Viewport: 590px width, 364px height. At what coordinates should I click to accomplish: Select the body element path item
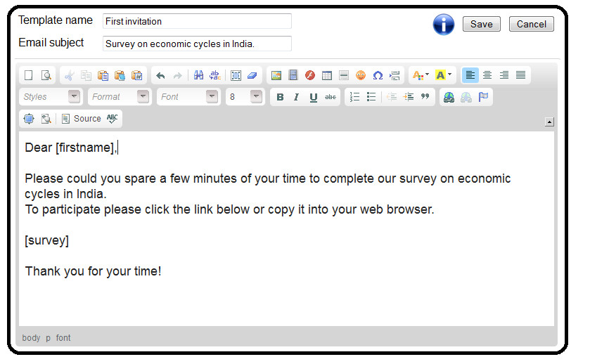pyautogui.click(x=31, y=338)
